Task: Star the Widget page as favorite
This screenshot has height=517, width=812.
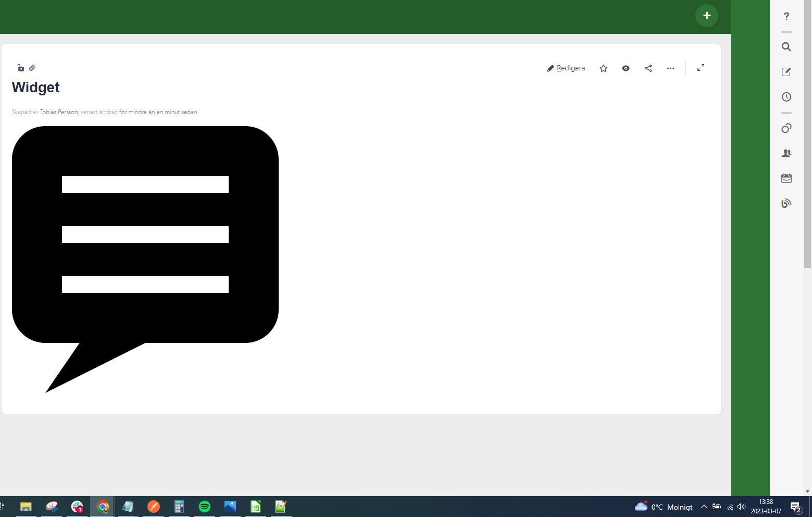Action: click(603, 68)
